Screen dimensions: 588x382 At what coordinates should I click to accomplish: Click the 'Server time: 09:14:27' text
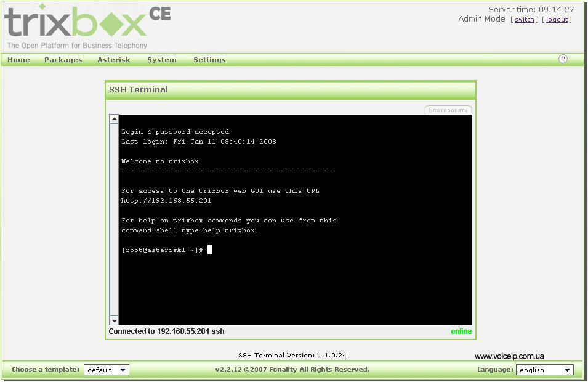531,9
